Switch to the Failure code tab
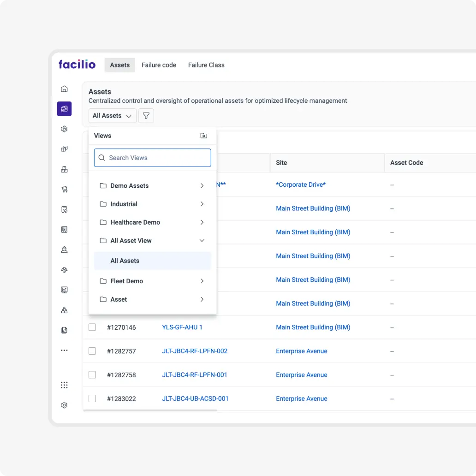This screenshot has height=476, width=476. pos(159,65)
